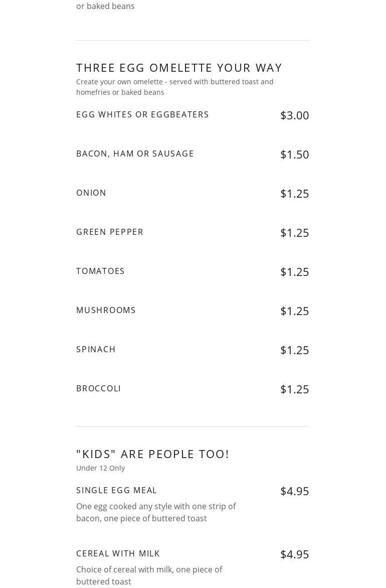Click the $1.25 price next to Broccoli
The width and height of the screenshot is (386, 588).
294,389
